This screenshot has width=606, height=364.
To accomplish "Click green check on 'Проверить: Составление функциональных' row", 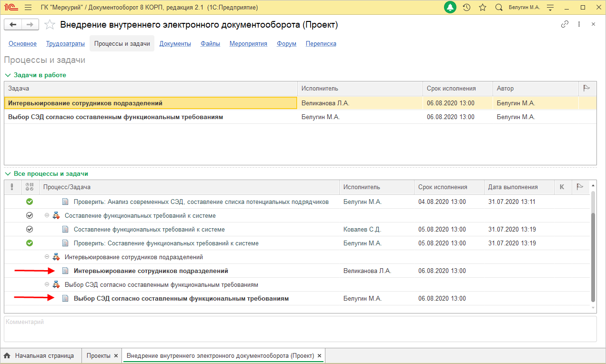I will click(x=30, y=243).
